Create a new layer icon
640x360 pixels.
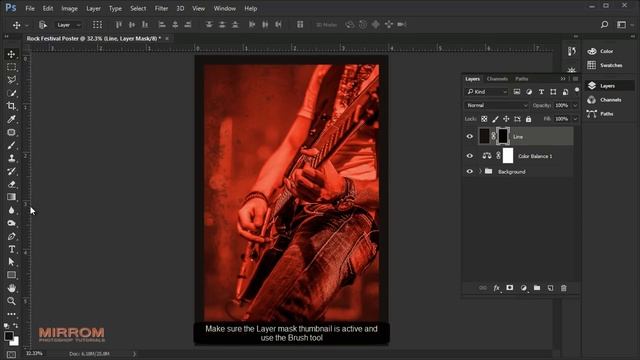coord(551,288)
